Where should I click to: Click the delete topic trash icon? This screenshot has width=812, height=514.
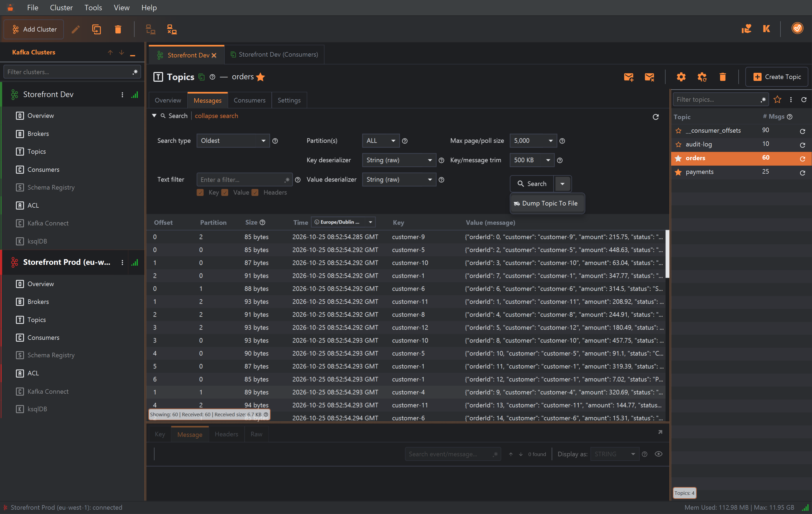tap(722, 77)
